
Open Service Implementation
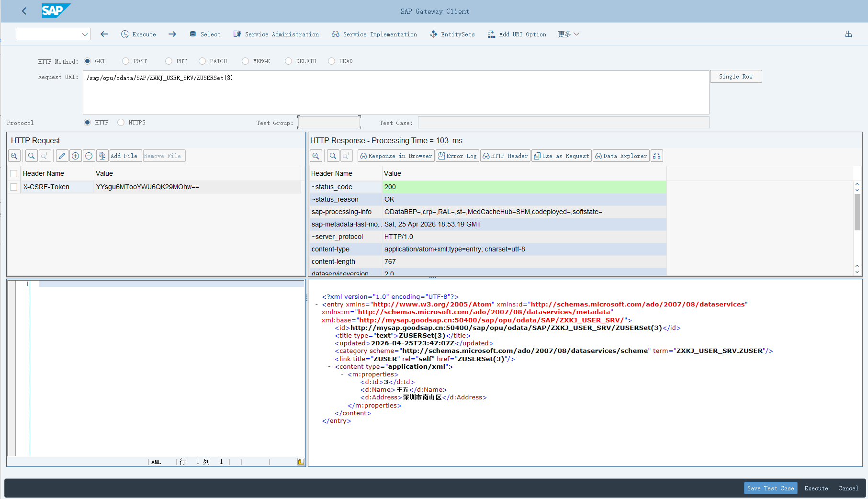click(374, 34)
